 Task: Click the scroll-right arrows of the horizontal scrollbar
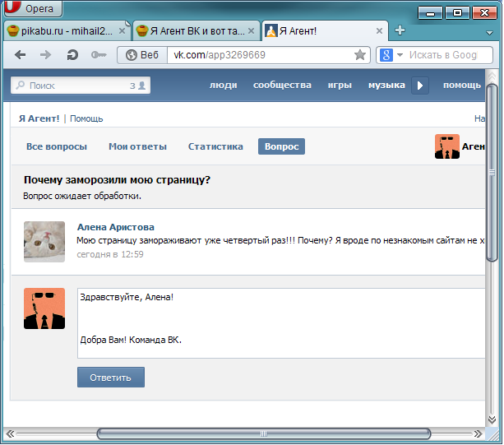pos(478,433)
